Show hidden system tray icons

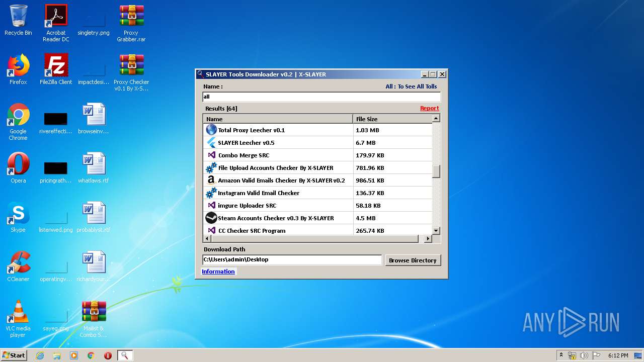[561, 355]
